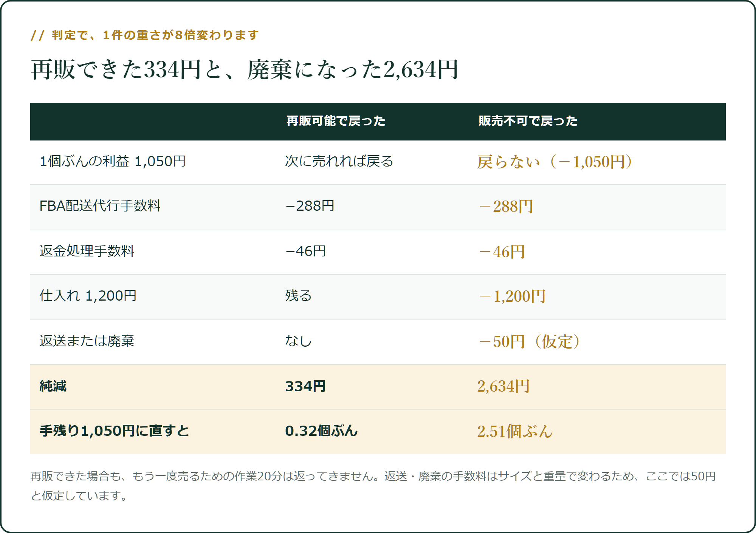Click gold total 2,634円

tap(503, 386)
